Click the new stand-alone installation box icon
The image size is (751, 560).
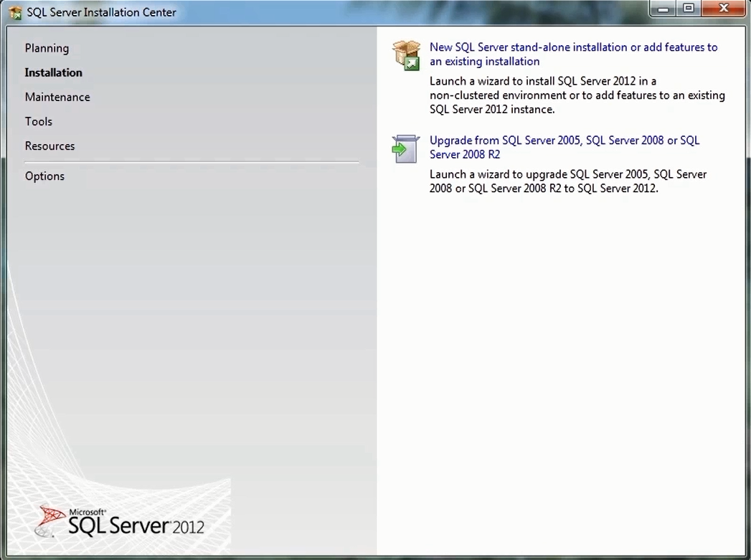[x=406, y=55]
